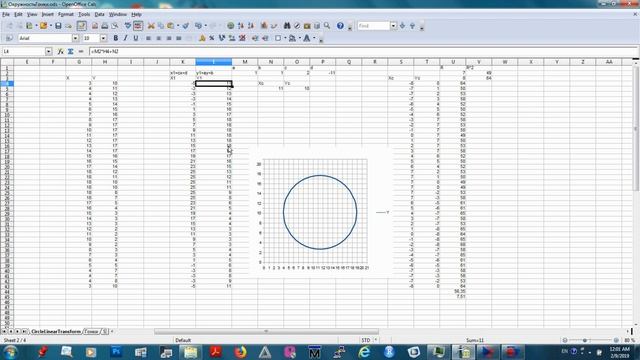
Task: Open the Page Preview
Action: pyautogui.click(x=115, y=26)
